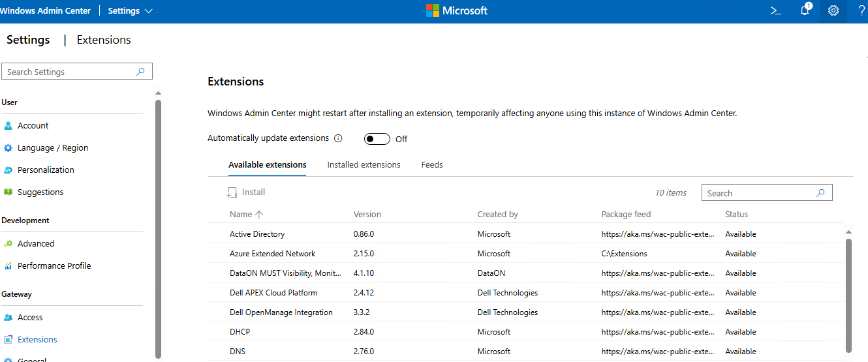The image size is (868, 362).
Task: Switch to Available extensions tab
Action: click(268, 165)
